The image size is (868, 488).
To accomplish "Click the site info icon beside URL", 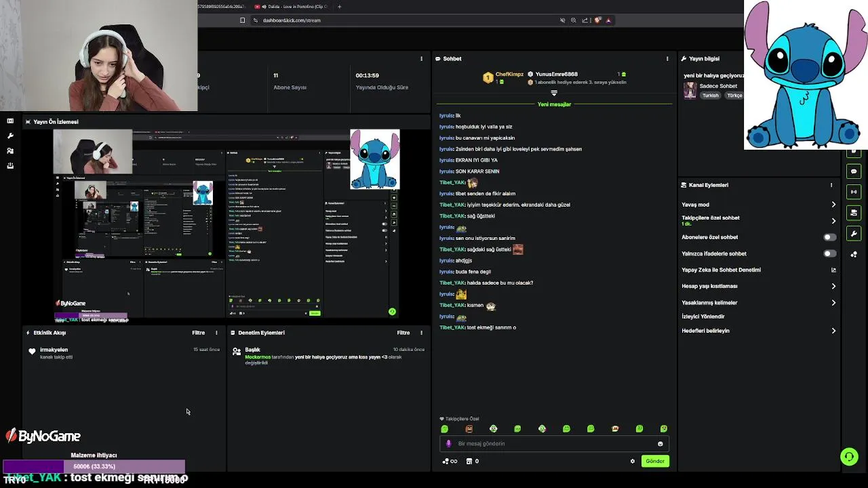I will tap(256, 20).
